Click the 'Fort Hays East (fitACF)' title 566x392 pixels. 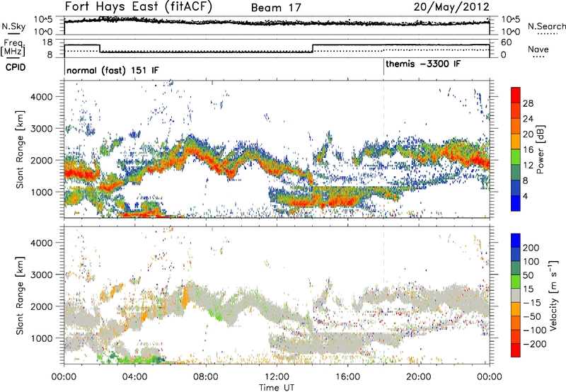[139, 7]
